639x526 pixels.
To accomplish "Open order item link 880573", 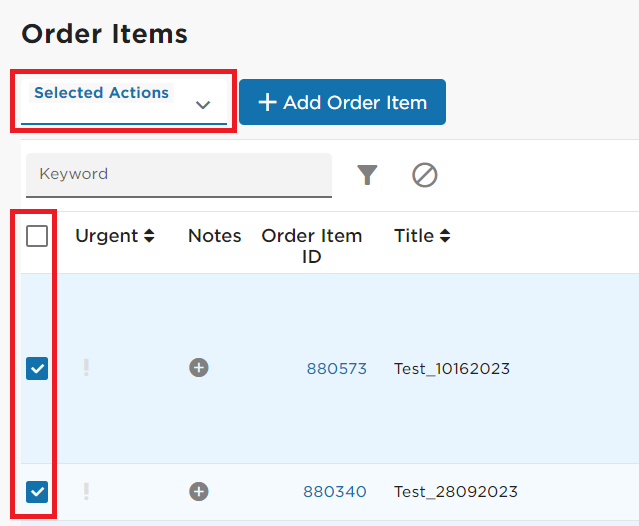I will tap(337, 368).
